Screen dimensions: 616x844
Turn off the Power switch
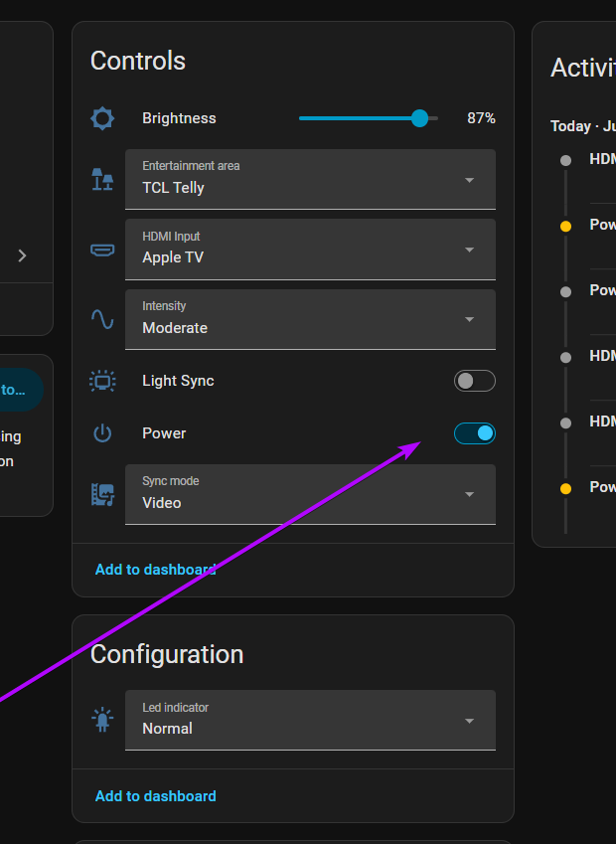tap(475, 433)
